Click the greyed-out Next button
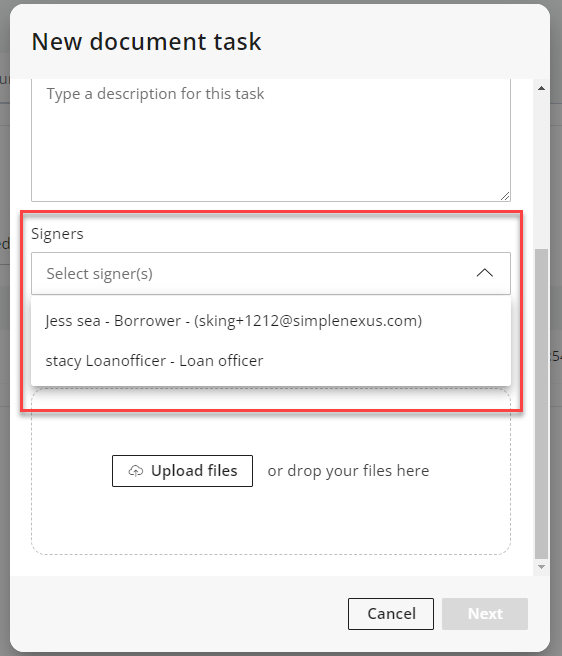Viewport: 562px width, 656px height. click(485, 614)
